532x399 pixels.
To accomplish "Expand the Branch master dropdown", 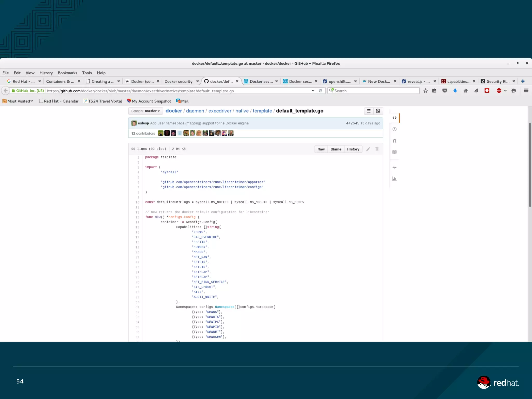I will coord(145,111).
